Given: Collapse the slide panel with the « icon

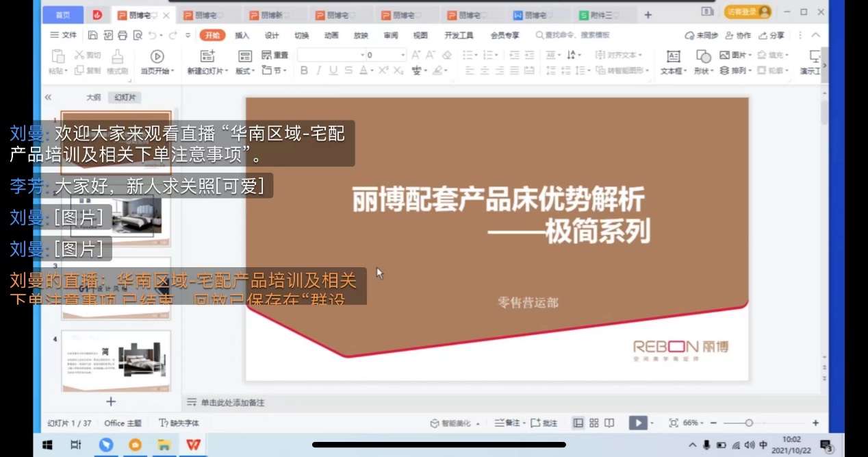Looking at the screenshot, I should pyautogui.click(x=48, y=97).
